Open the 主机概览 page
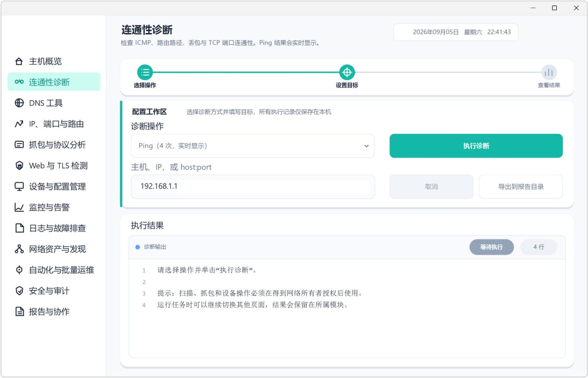Viewport: 588px width, 378px height. click(54, 61)
